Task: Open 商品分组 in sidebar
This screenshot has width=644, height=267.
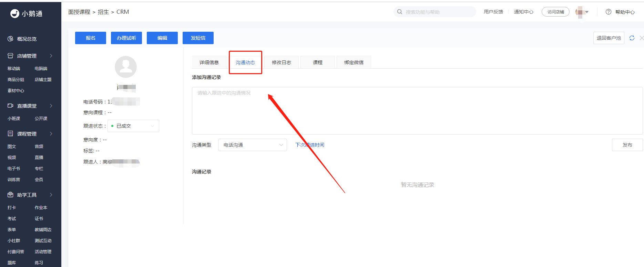Action: pos(16,80)
